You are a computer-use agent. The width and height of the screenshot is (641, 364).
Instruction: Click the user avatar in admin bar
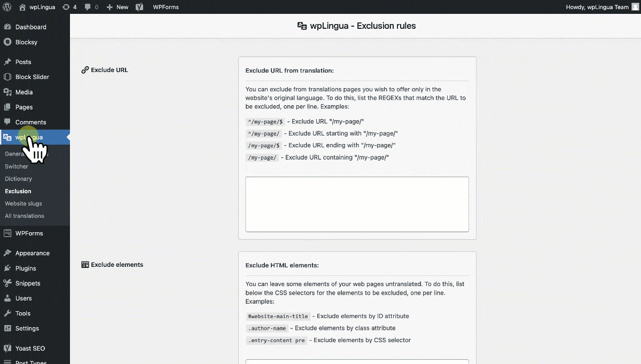pyautogui.click(x=635, y=7)
